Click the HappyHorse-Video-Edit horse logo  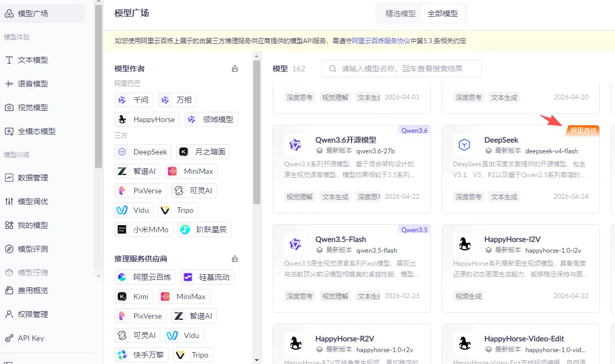pos(464,343)
